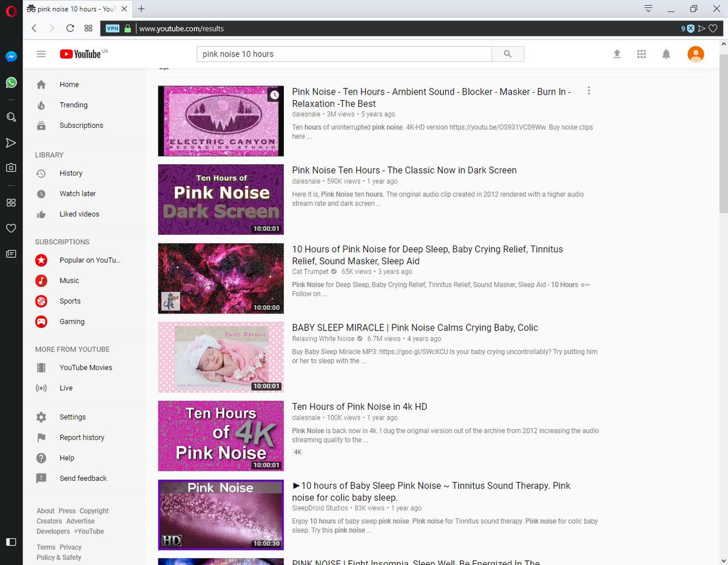
Task: Open 'BABY SLEEP MIRACLE' video title
Action: tap(415, 327)
